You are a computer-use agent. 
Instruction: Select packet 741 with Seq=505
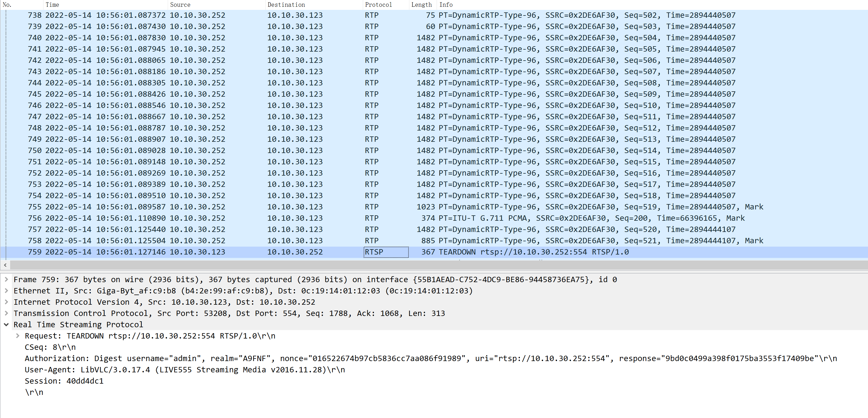click(x=434, y=49)
